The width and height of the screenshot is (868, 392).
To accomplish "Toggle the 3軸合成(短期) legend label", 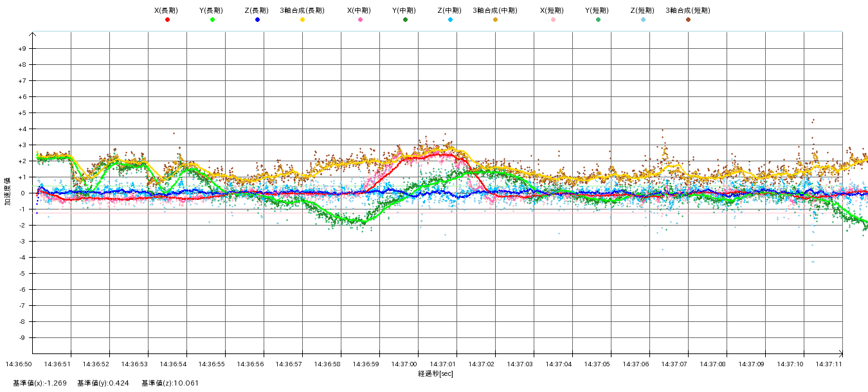I will pos(687,10).
